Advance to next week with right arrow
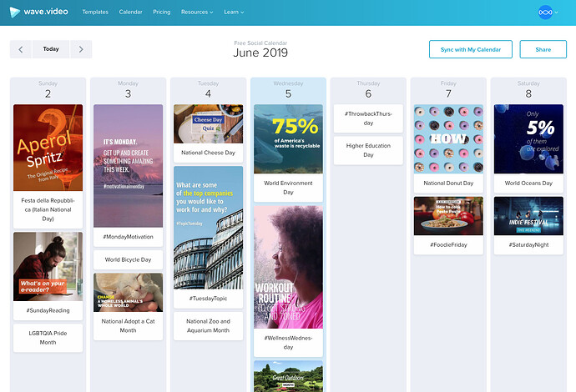The image size is (576, 392). click(81, 49)
